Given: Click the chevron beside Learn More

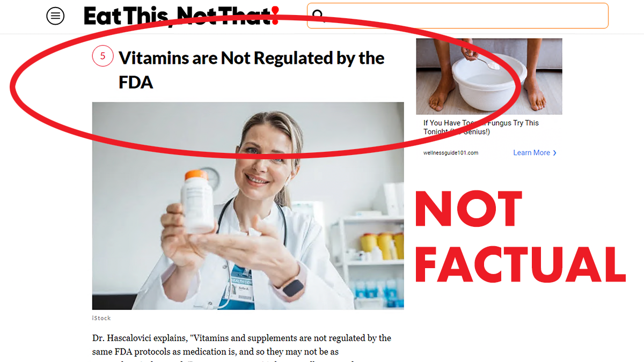Looking at the screenshot, I should 555,153.
